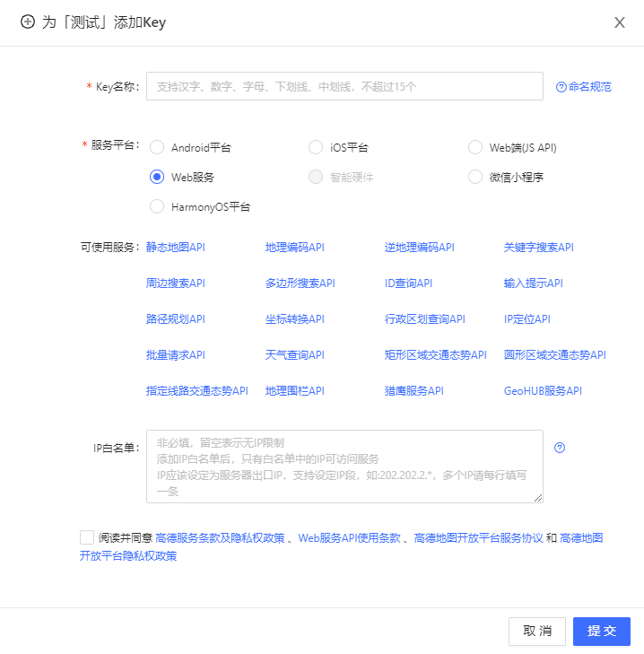Open the 地理围栏API link

(295, 391)
